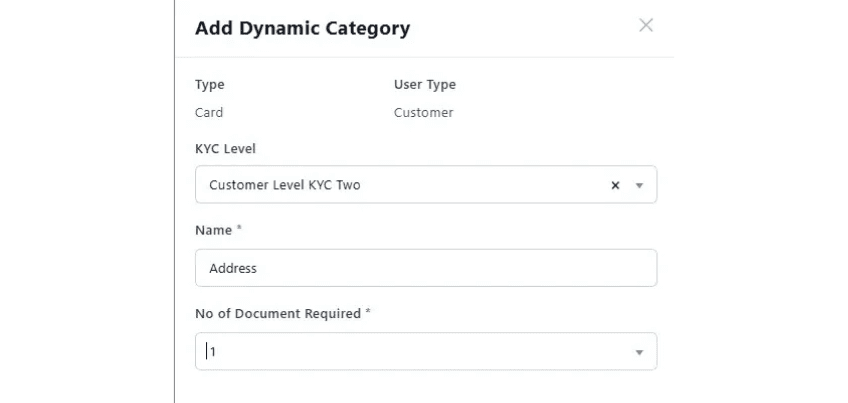Click the 'Type' label
The height and width of the screenshot is (403, 848).
click(210, 84)
